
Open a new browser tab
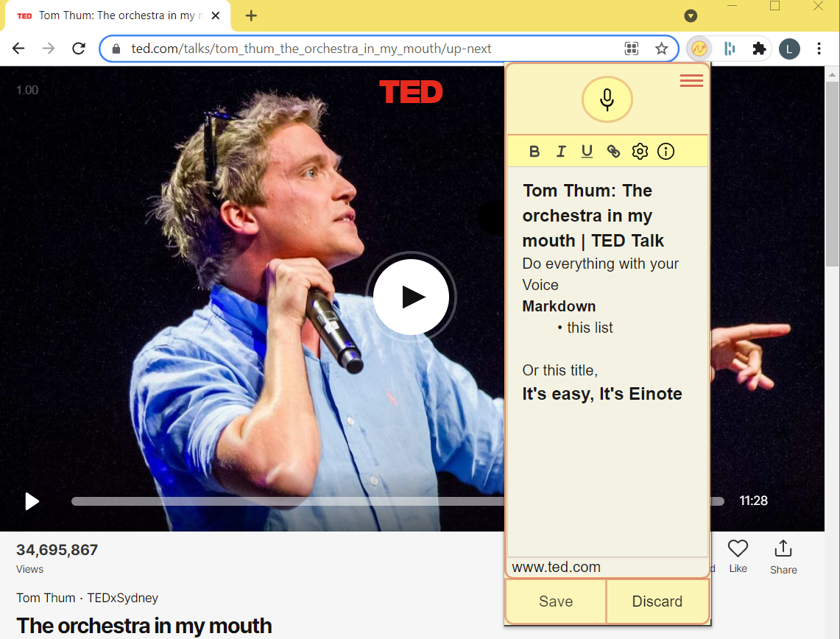coord(251,15)
